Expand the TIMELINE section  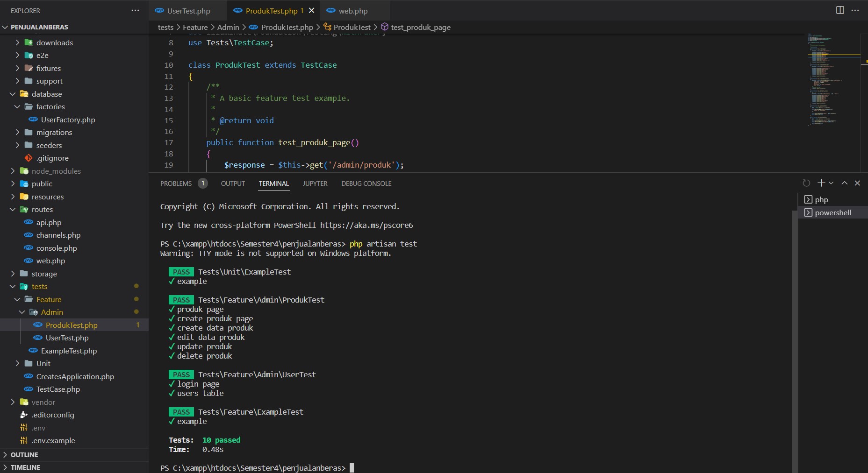point(74,467)
